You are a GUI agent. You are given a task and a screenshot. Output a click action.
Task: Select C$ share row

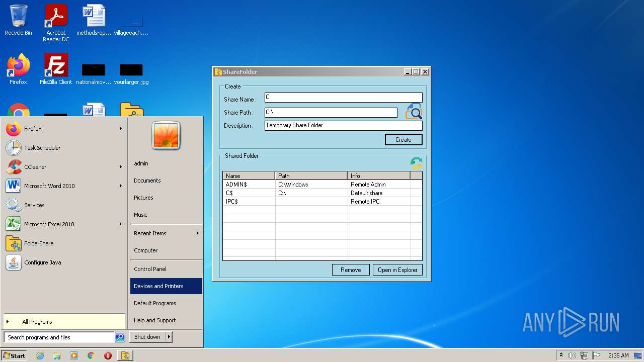click(322, 193)
